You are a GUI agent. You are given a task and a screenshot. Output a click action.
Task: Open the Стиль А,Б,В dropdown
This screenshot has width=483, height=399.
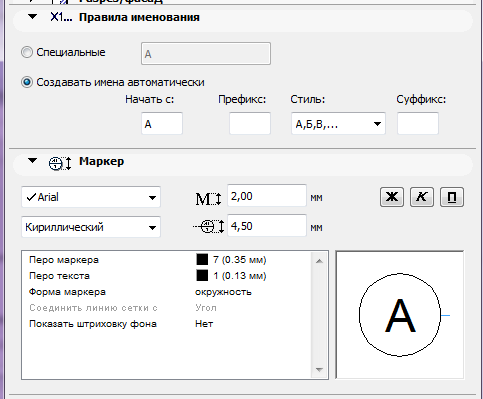[x=338, y=124]
